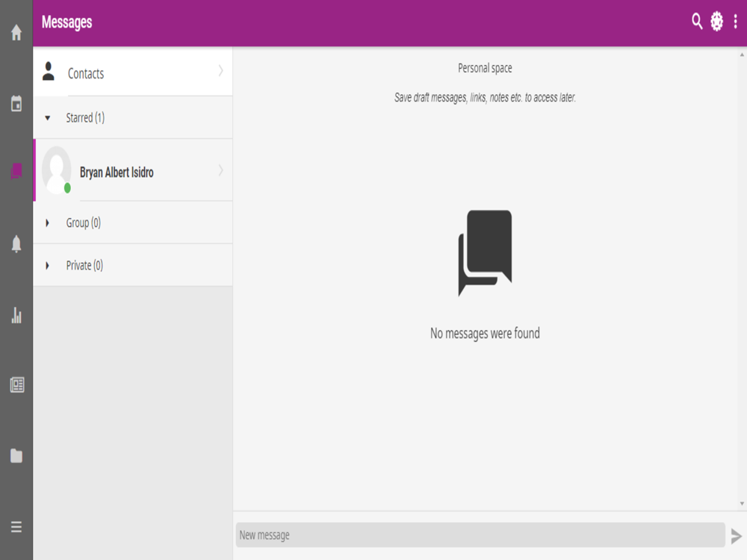The height and width of the screenshot is (560, 747).
Task: Click the search magnifier icon
Action: click(x=697, y=22)
